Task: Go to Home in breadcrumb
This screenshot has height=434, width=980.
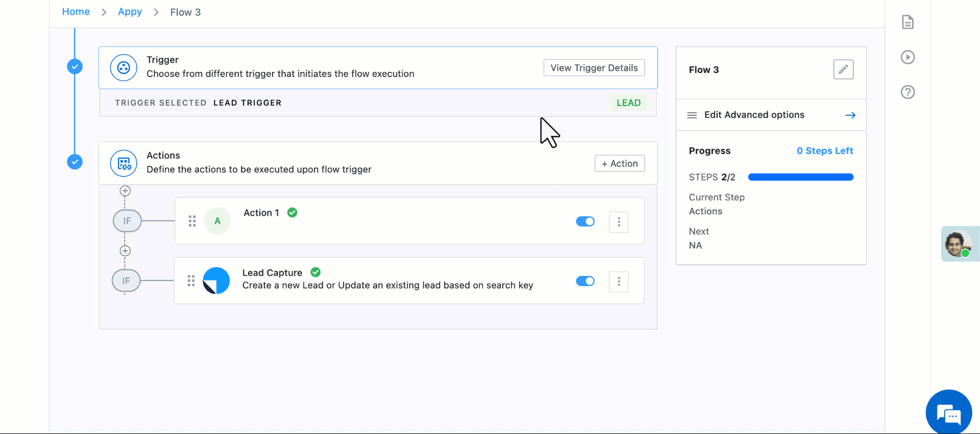Action: (76, 12)
